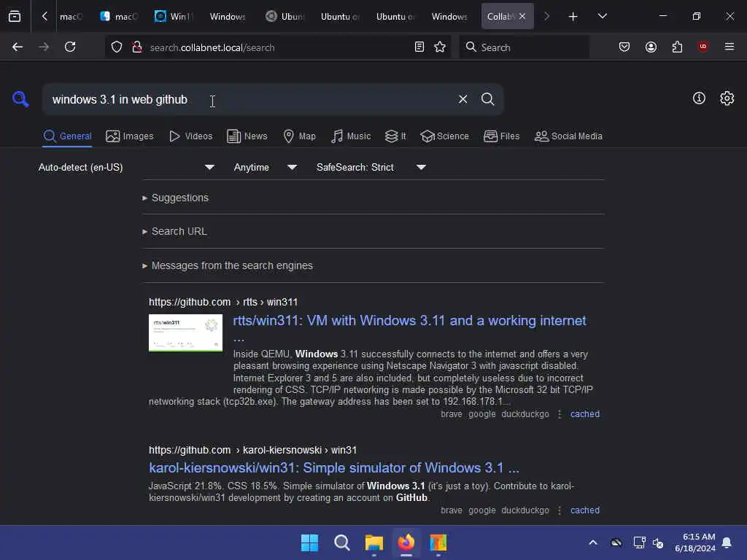Switch to Files category
The height and width of the screenshot is (560, 747).
click(501, 136)
